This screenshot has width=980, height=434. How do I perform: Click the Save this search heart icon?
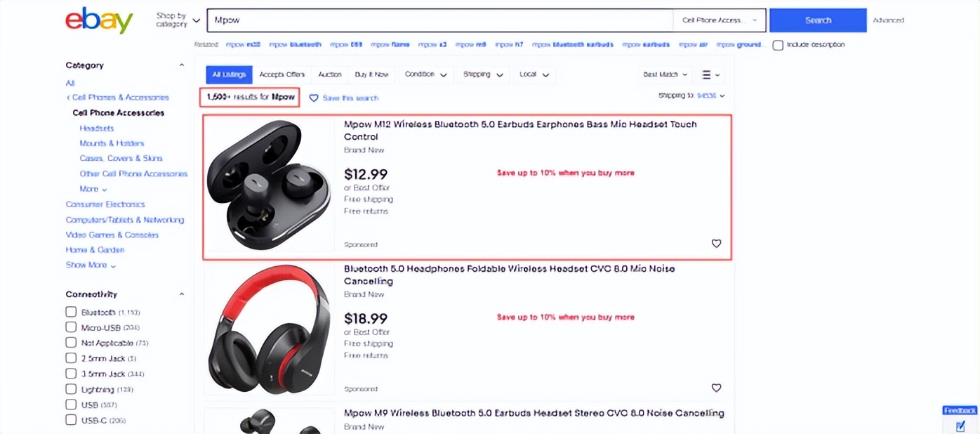point(314,98)
